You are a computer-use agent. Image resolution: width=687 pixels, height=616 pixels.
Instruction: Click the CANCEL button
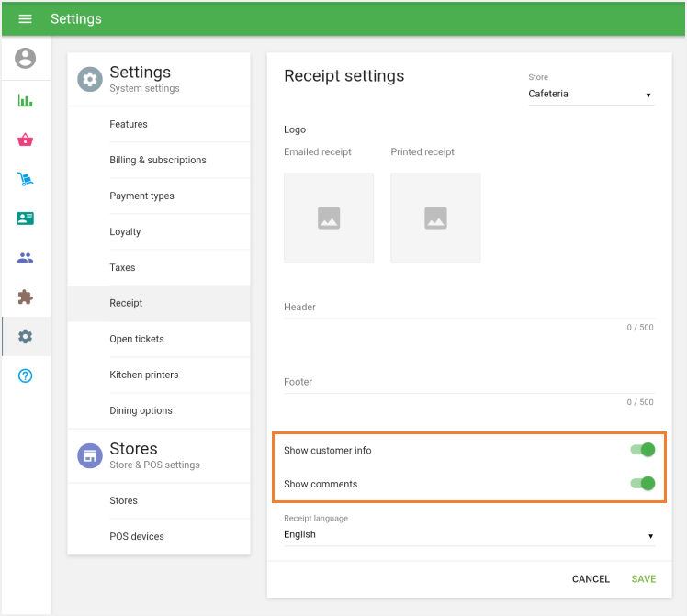[x=591, y=579]
